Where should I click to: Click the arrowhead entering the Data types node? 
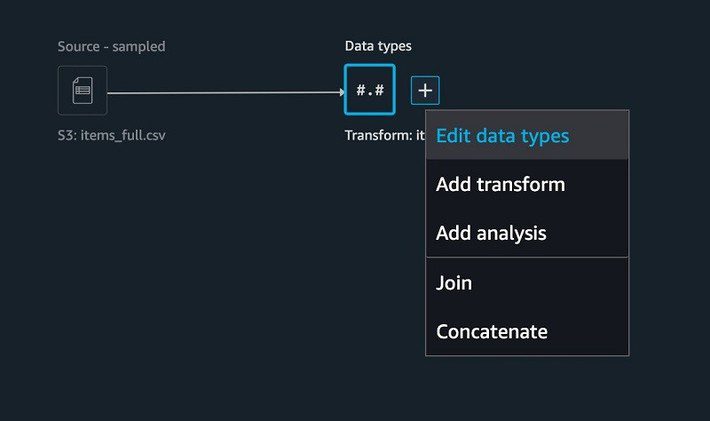[x=342, y=93]
